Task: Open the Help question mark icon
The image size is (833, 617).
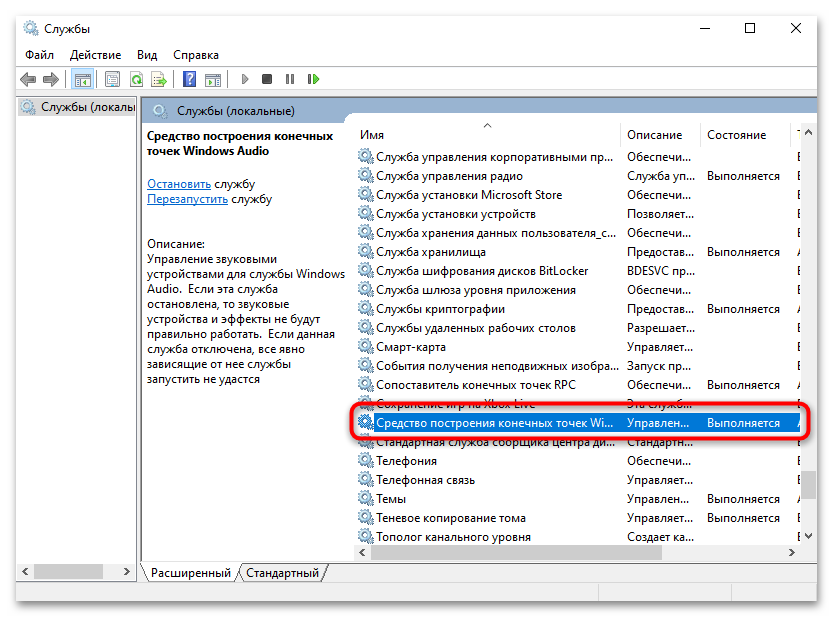Action: [x=189, y=79]
